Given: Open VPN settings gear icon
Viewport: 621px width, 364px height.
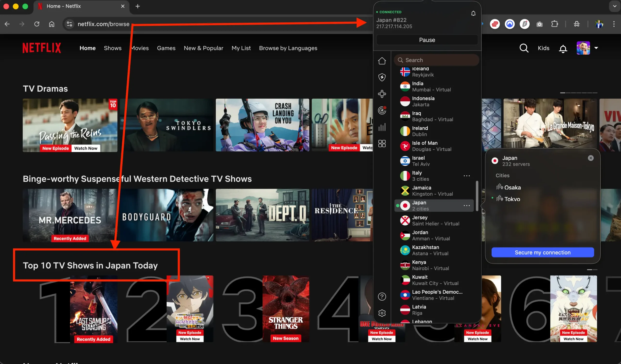Looking at the screenshot, I should click(382, 313).
